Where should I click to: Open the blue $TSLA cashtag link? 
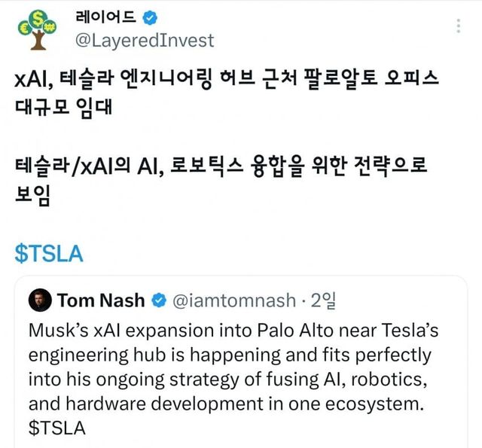coord(49,254)
